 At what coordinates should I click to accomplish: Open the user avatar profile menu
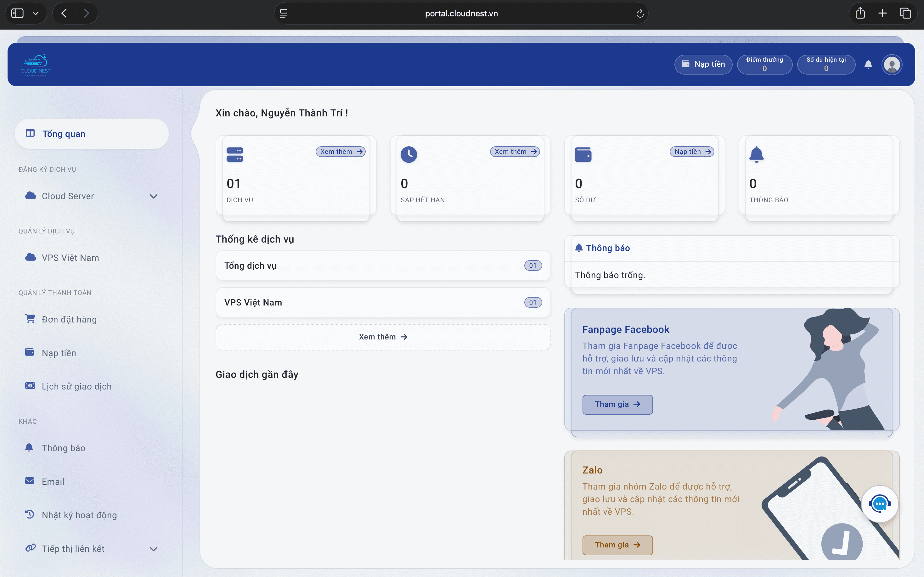coord(892,64)
